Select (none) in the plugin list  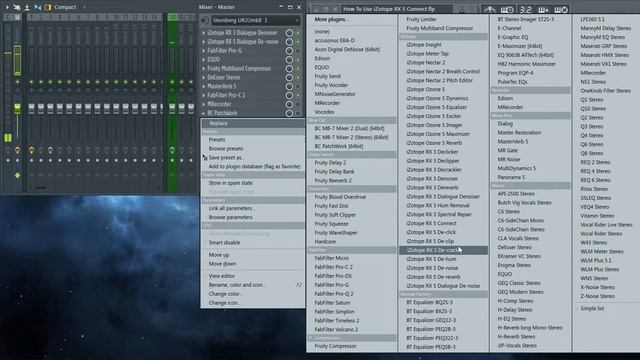coord(322,31)
